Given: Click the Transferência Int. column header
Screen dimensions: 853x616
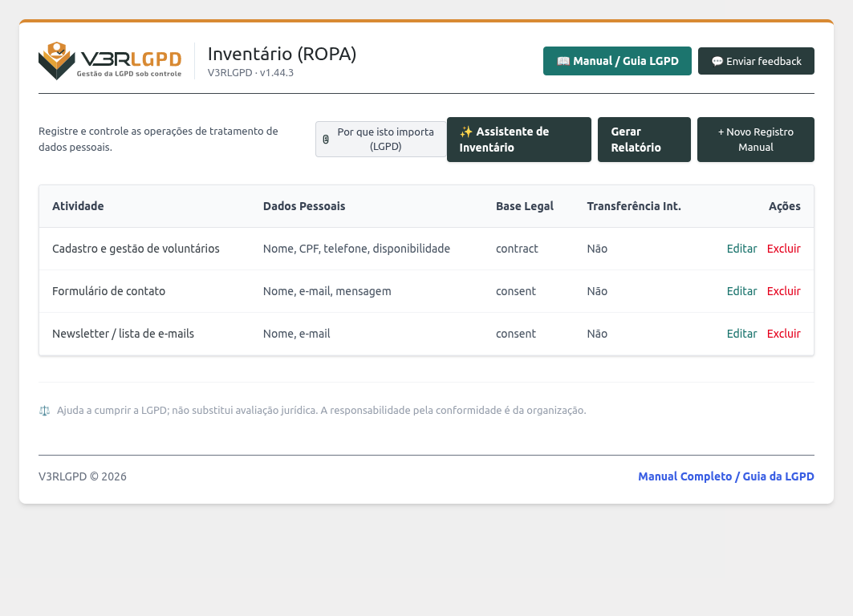Looking at the screenshot, I should pos(634,206).
